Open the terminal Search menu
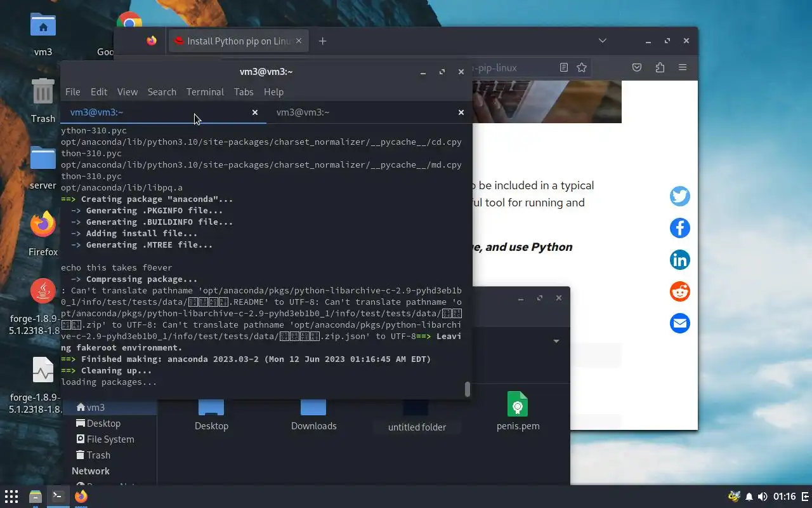Screen dimensions: 812x508 pos(162,92)
